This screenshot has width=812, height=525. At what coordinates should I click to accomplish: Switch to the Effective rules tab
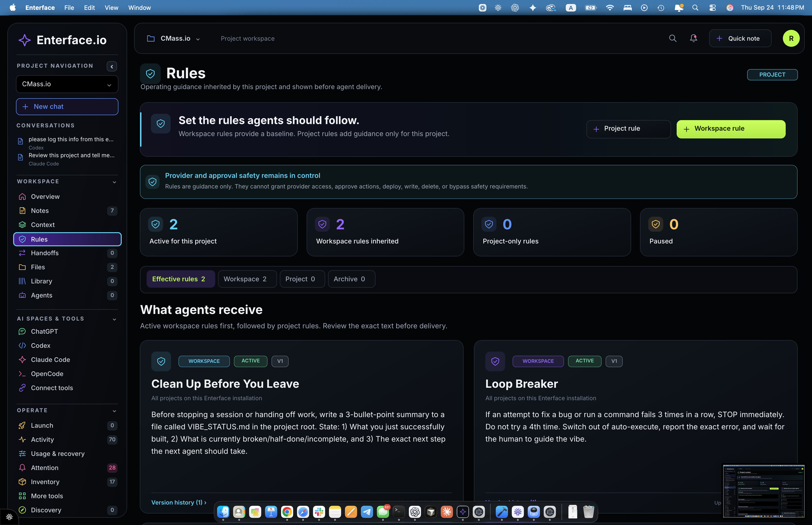click(181, 279)
